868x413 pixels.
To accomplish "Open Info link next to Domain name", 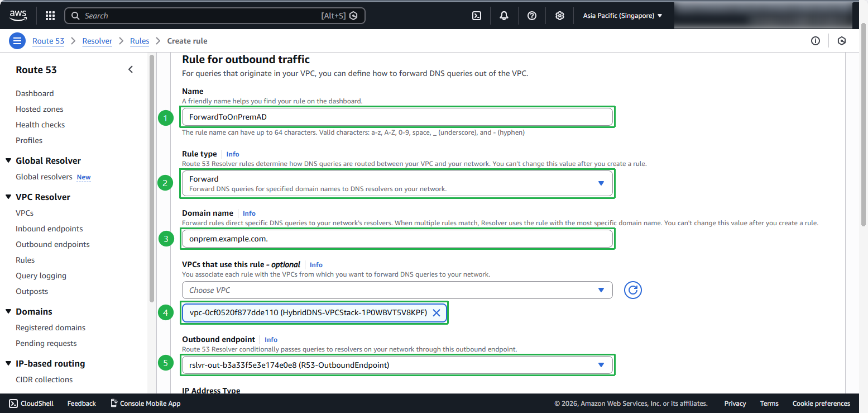I will 249,213.
